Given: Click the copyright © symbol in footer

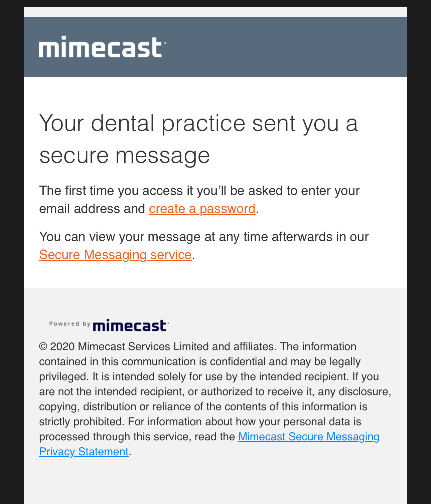Looking at the screenshot, I should tap(43, 346).
